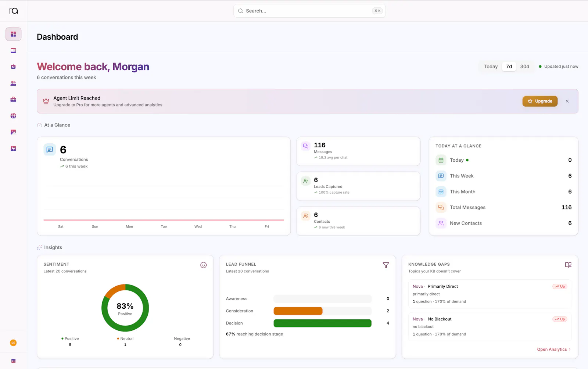Click Up badge on No Blackout row
This screenshot has height=369, width=588.
click(x=560, y=319)
